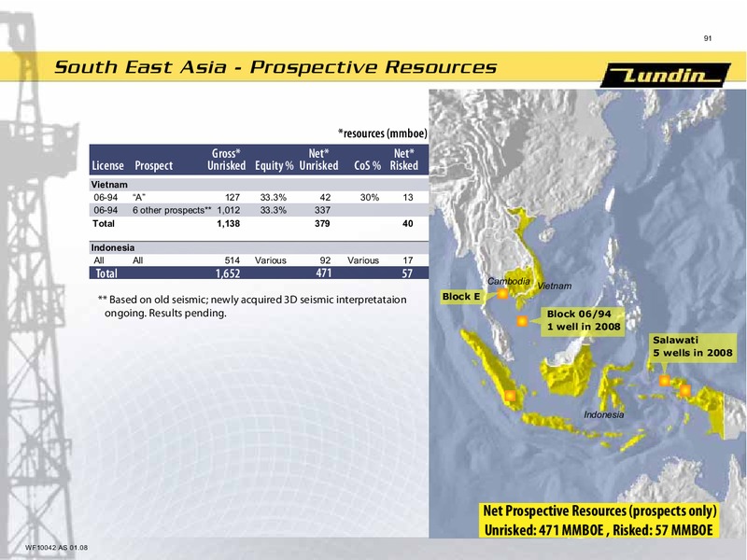Click the Indonesia map label

click(603, 414)
